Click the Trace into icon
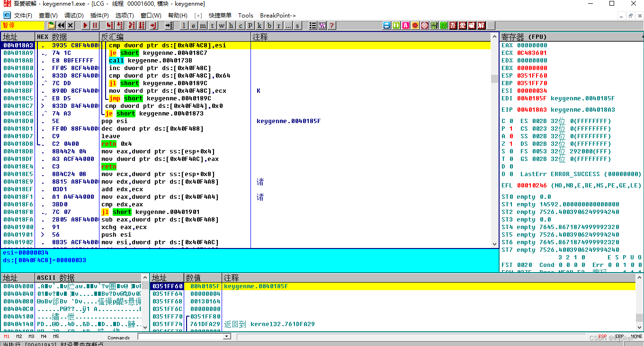Image resolution: width=644 pixels, height=346 pixels. coord(132,26)
